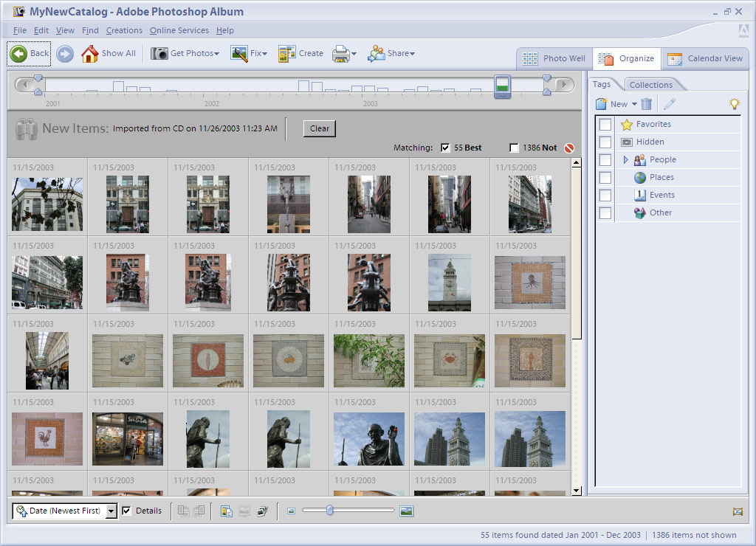Uncheck the 55 Best matching checkbox

(x=445, y=148)
